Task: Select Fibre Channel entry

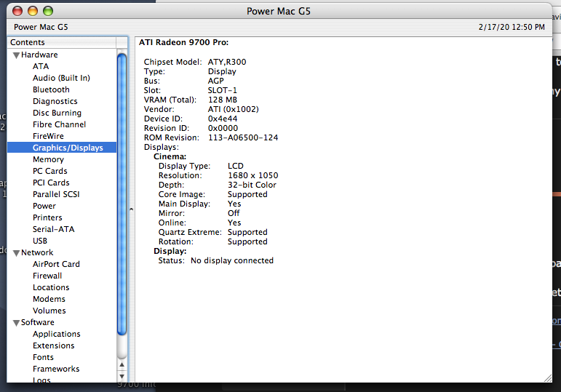Action: (x=60, y=124)
